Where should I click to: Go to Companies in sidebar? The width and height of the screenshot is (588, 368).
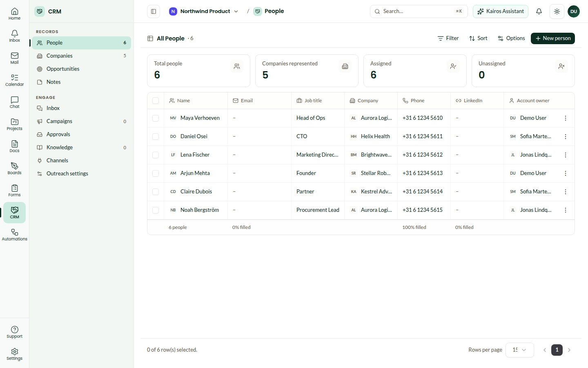click(81, 56)
